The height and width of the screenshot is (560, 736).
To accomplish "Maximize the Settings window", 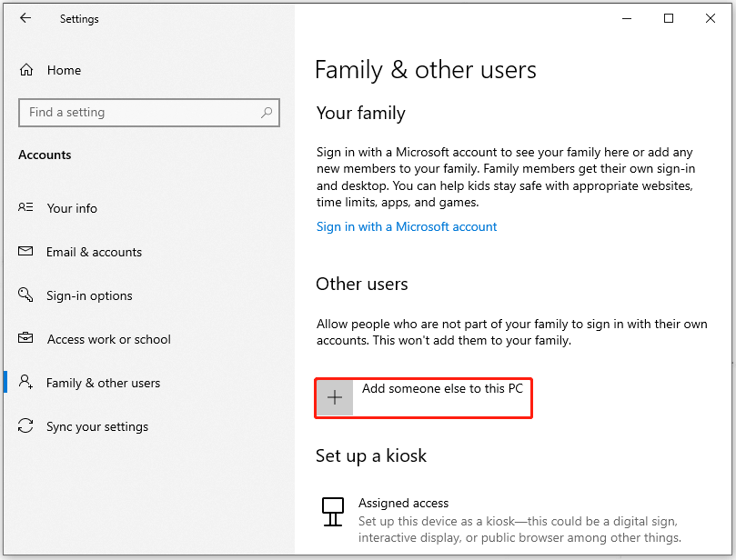I will pyautogui.click(x=669, y=19).
